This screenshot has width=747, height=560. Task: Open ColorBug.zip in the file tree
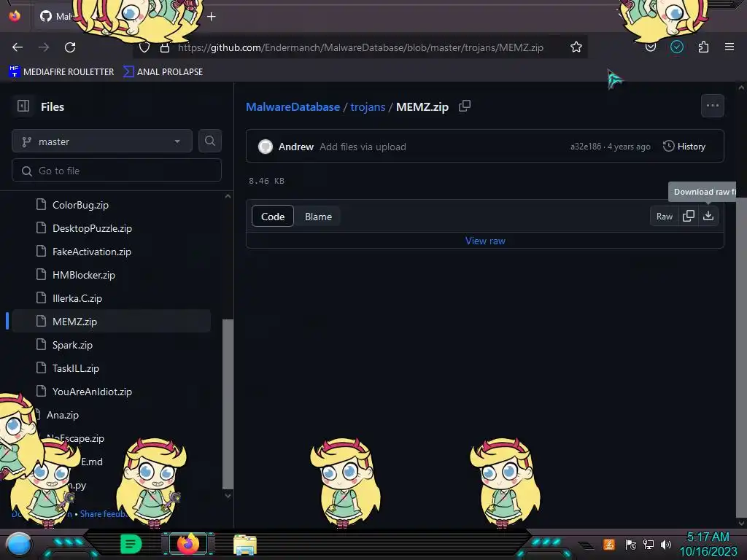tap(80, 205)
